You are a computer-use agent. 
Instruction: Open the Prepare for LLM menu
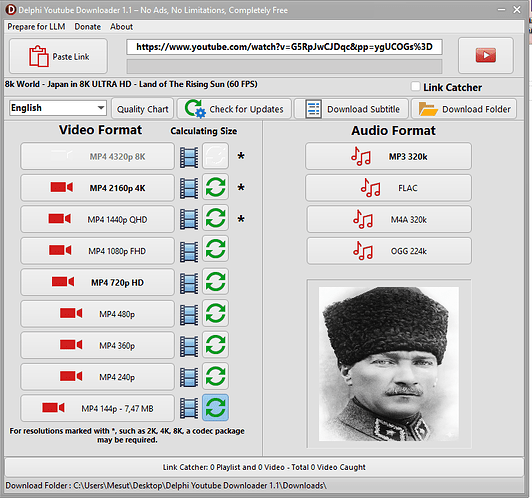click(x=36, y=26)
